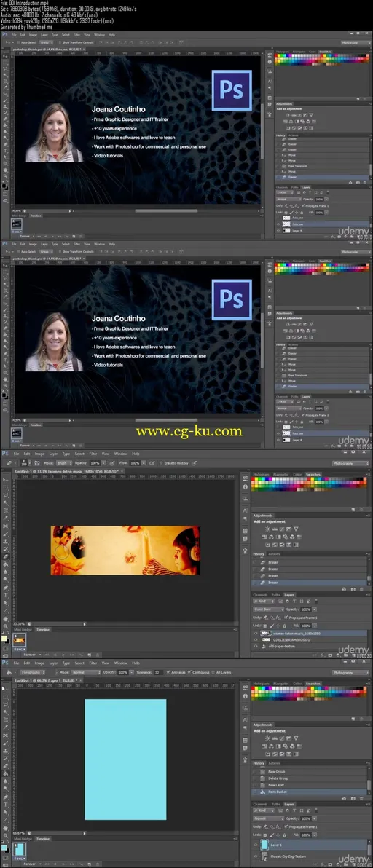
Task: Add Levels adjustment in orange-photo screenshot
Action: (275, 529)
